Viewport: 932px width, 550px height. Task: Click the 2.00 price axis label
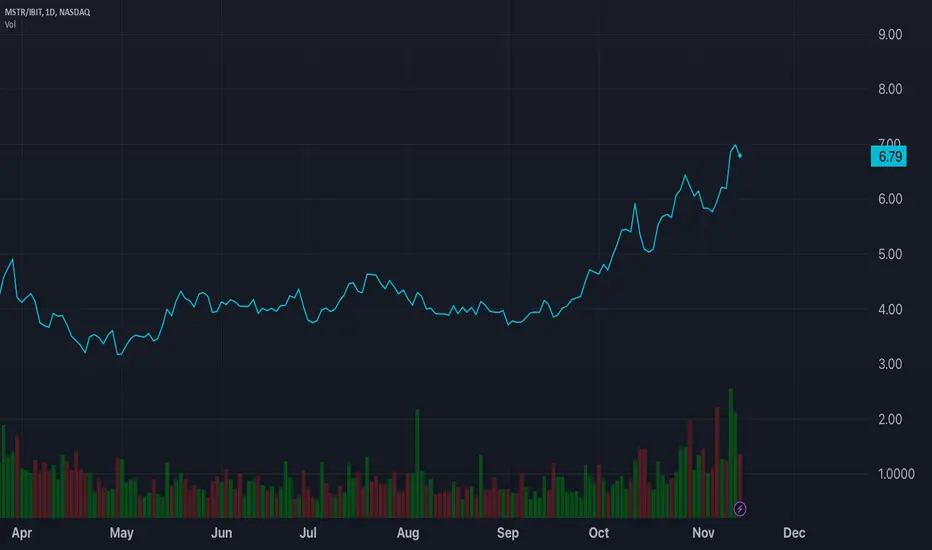coord(890,419)
